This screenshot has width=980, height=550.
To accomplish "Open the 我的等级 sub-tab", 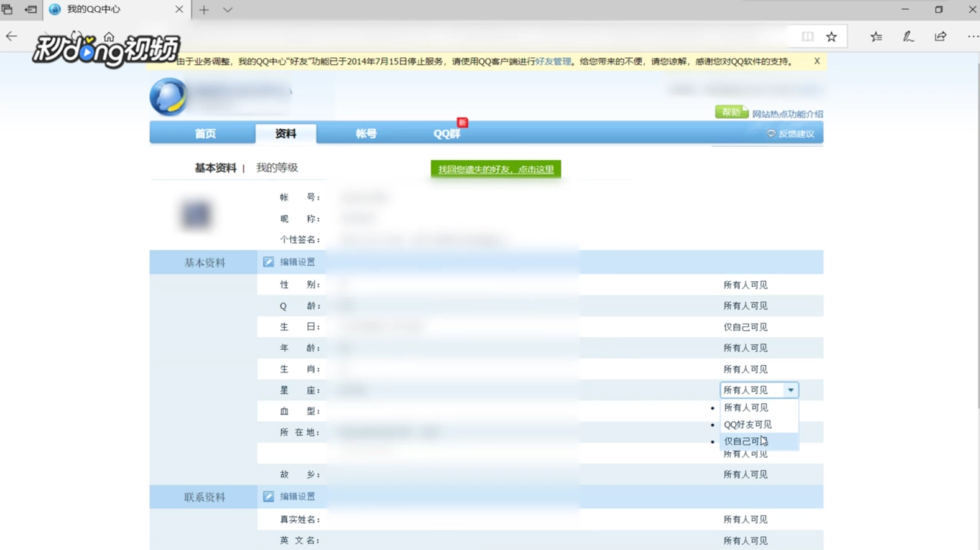I will tap(277, 168).
